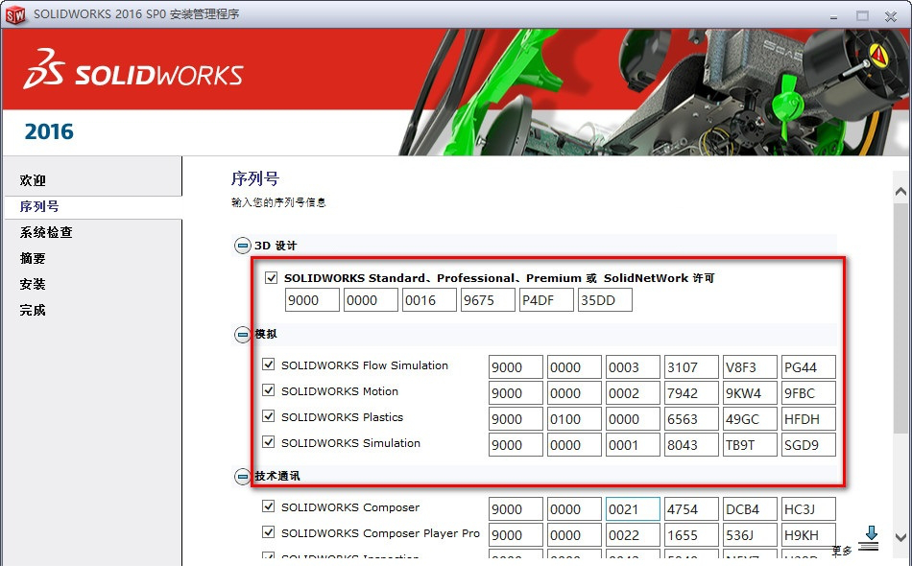912x588 pixels.
Task: Click the More download arrow icon
Action: pos(869,538)
